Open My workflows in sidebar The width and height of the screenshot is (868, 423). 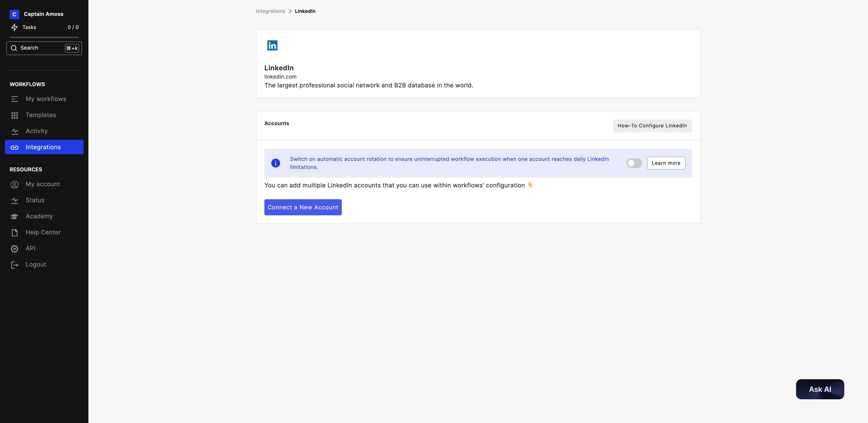[x=46, y=99]
